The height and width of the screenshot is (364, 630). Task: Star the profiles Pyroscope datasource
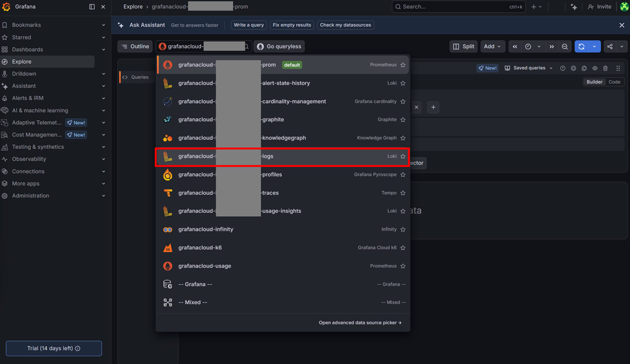(403, 174)
